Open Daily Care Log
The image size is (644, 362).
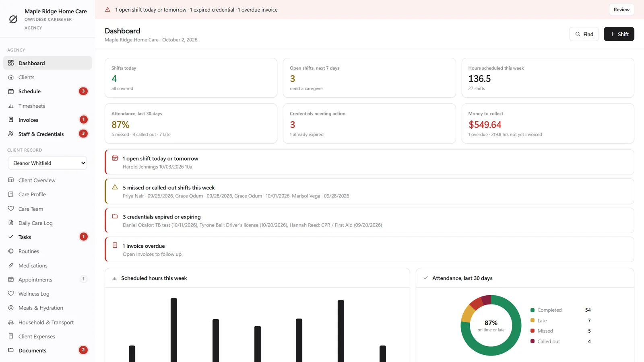[47, 223]
